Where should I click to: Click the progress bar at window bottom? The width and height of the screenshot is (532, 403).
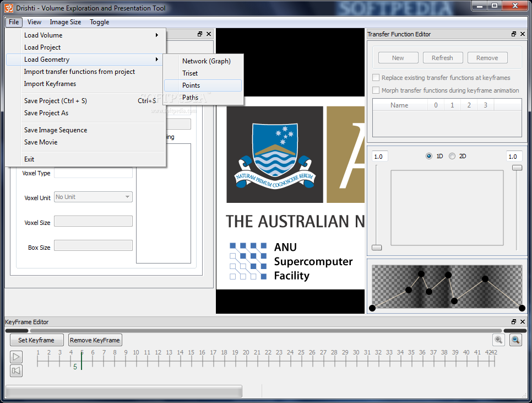[x=124, y=391]
